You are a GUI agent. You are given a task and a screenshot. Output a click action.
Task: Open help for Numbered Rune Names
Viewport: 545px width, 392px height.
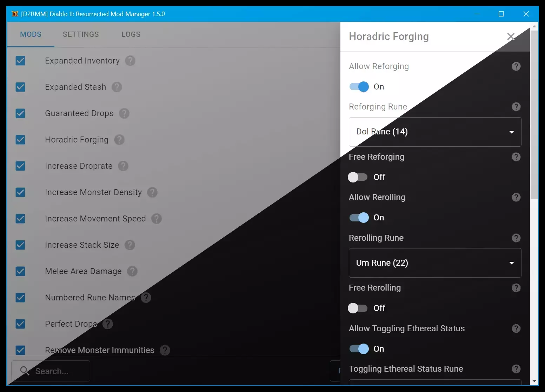tap(146, 298)
